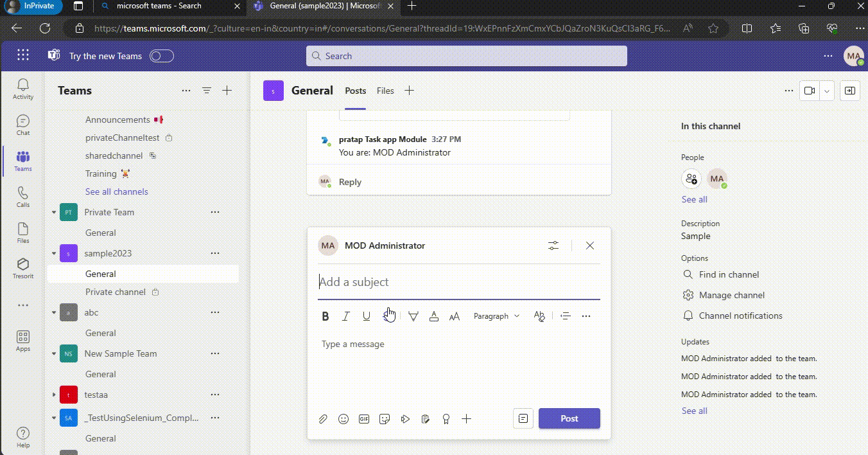The height and width of the screenshot is (455, 868).
Task: Open the sticker picker
Action: [385, 419]
